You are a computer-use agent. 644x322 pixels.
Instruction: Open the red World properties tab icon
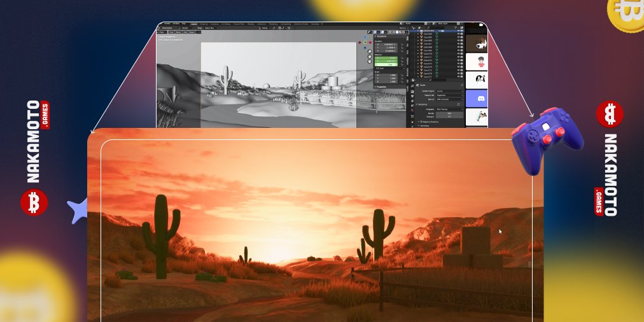[412, 110]
